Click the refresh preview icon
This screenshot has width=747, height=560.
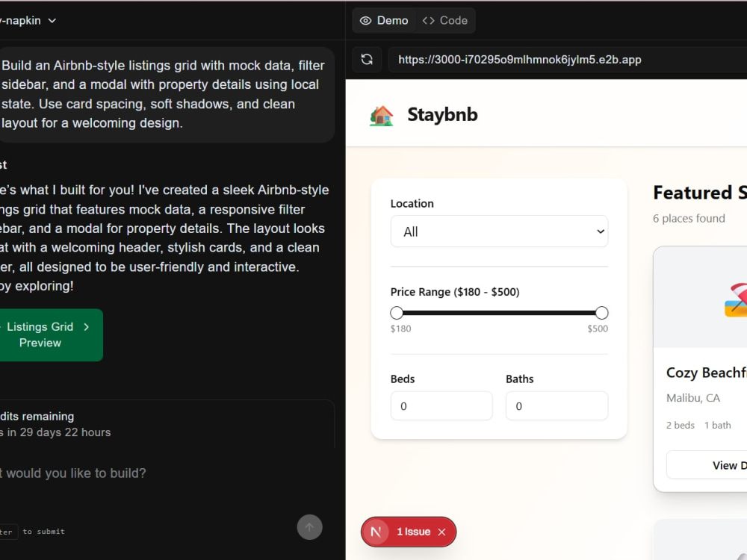tap(366, 60)
